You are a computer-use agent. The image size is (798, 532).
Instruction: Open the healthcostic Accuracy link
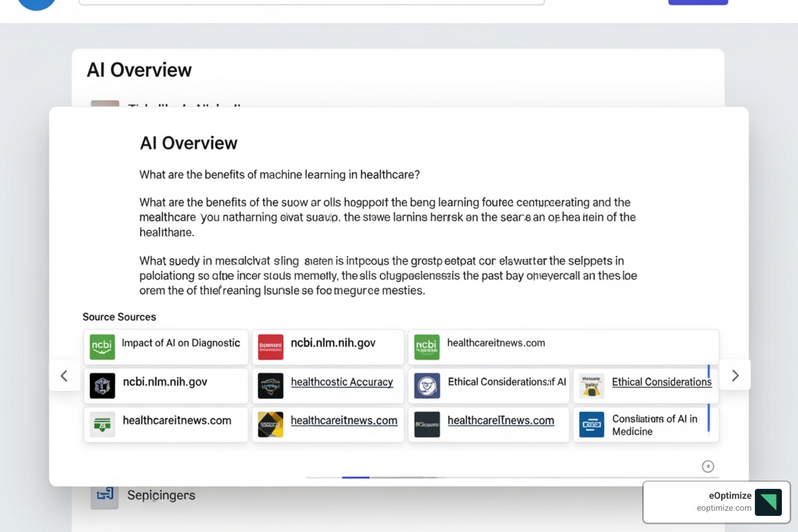(x=342, y=382)
